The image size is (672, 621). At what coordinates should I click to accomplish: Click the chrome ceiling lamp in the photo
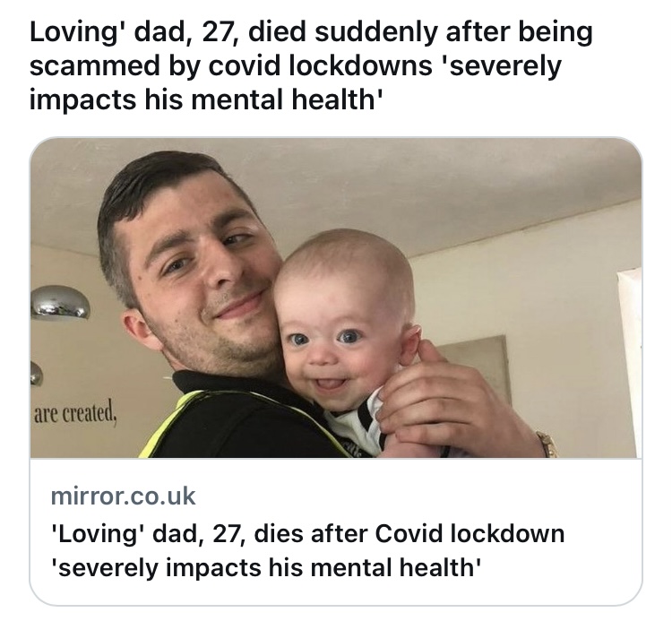point(60,302)
